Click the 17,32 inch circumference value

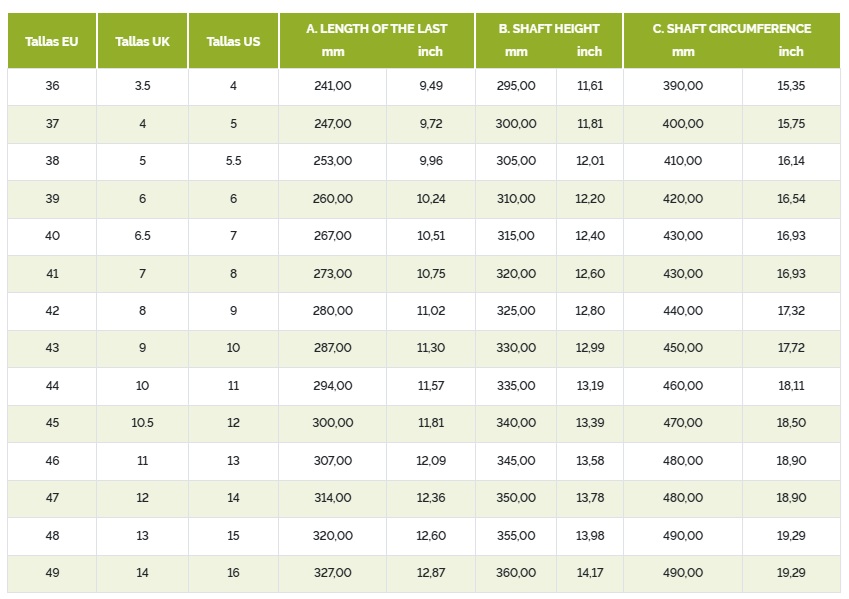791,311
